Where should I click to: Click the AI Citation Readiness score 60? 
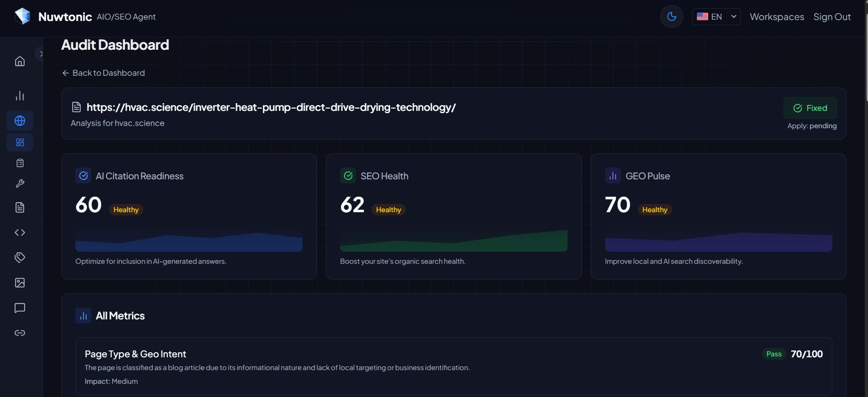89,205
